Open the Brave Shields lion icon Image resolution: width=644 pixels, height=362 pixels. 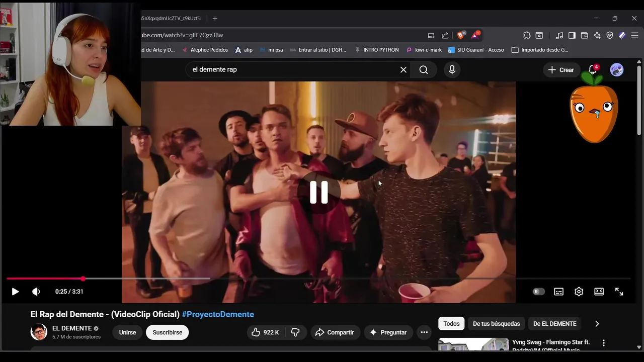[460, 35]
